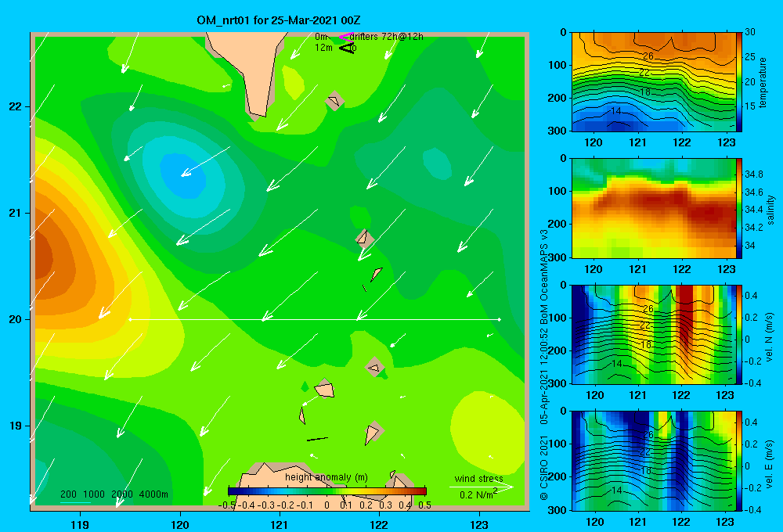Screen dimensions: 783x532
Task: Click the blue low-anomaly eddy center on map
Action: tap(184, 174)
